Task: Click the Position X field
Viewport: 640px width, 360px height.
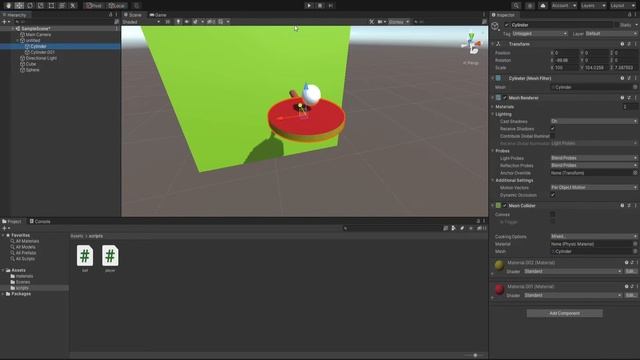Action: coord(567,53)
